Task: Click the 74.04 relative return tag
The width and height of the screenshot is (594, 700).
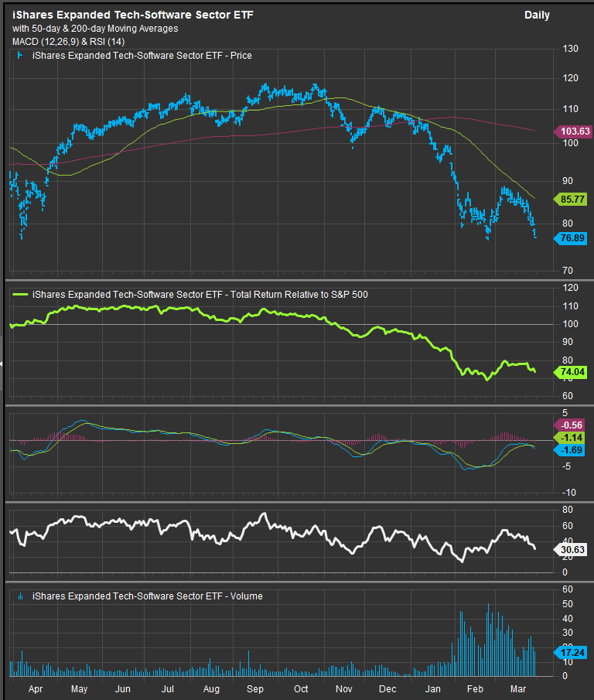Action: 573,372
